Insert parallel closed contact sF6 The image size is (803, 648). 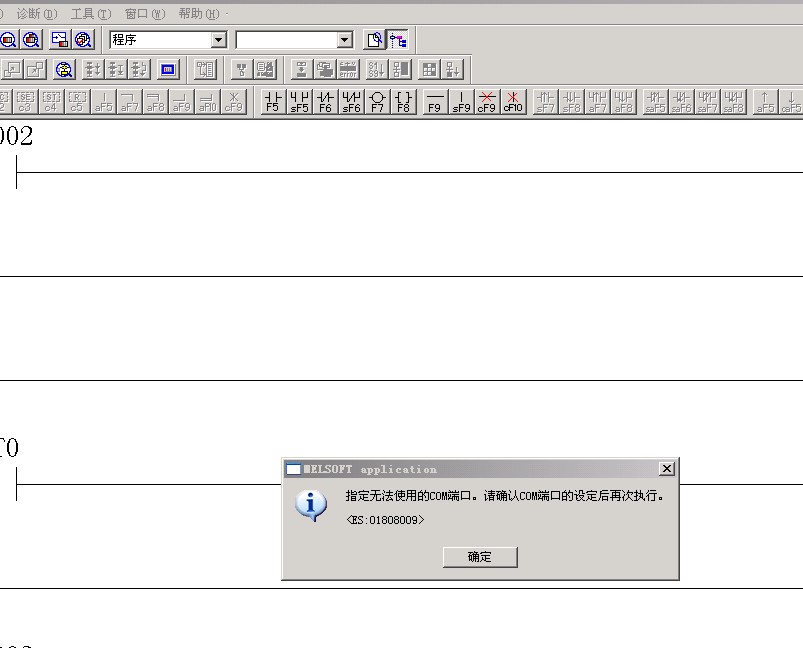351,101
